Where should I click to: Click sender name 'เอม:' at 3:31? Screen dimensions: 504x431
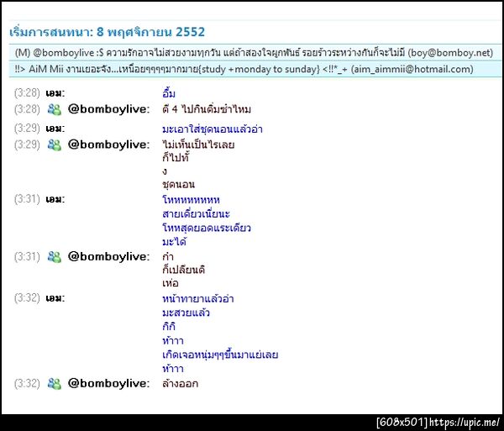(x=55, y=199)
